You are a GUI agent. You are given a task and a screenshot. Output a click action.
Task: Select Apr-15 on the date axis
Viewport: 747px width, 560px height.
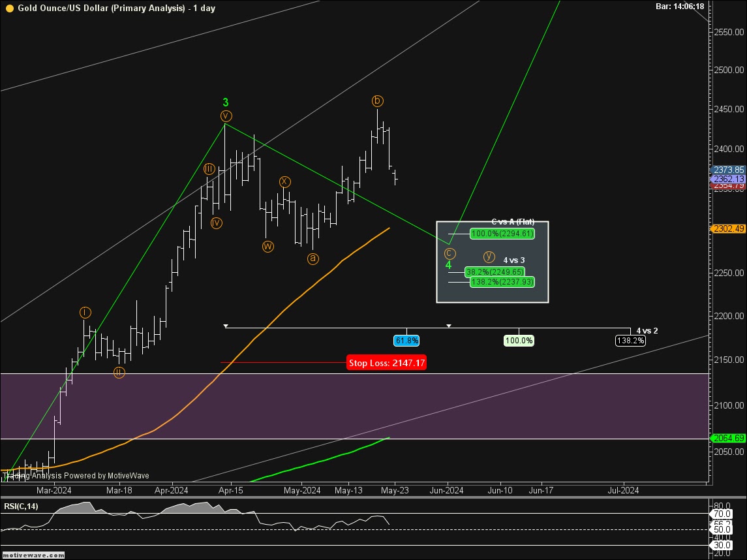pyautogui.click(x=230, y=490)
